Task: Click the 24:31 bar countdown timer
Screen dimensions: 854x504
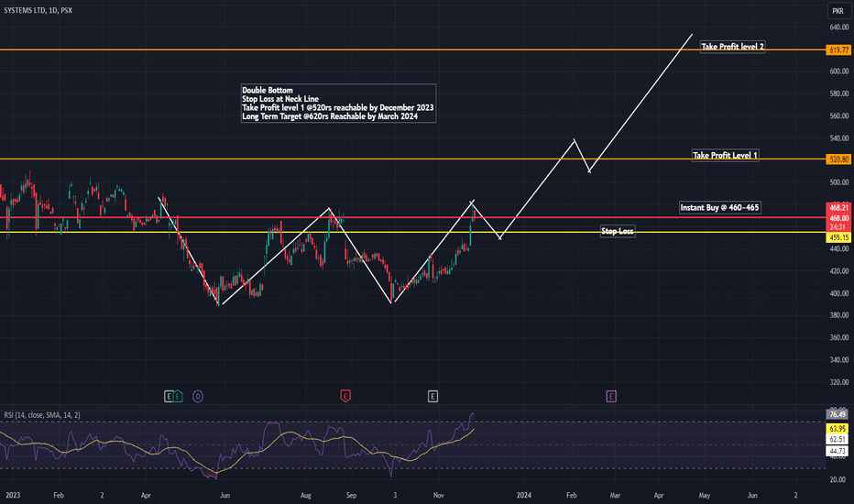Action: point(838,227)
